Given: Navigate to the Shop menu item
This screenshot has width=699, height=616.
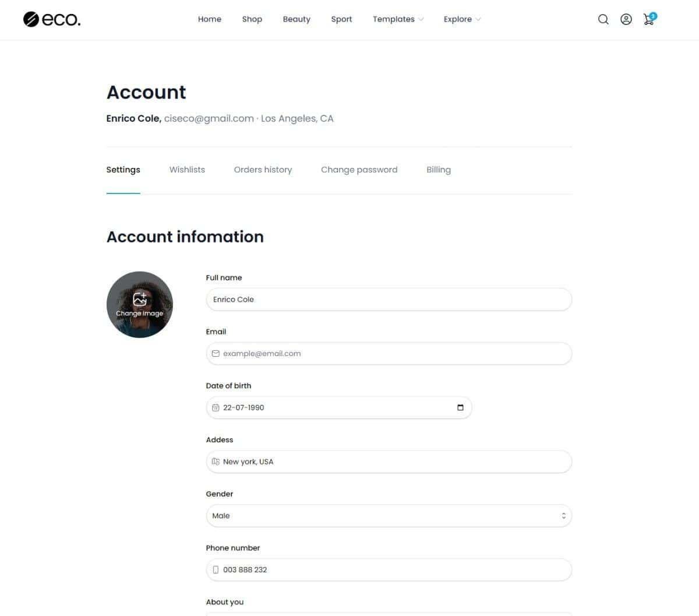Looking at the screenshot, I should (252, 19).
